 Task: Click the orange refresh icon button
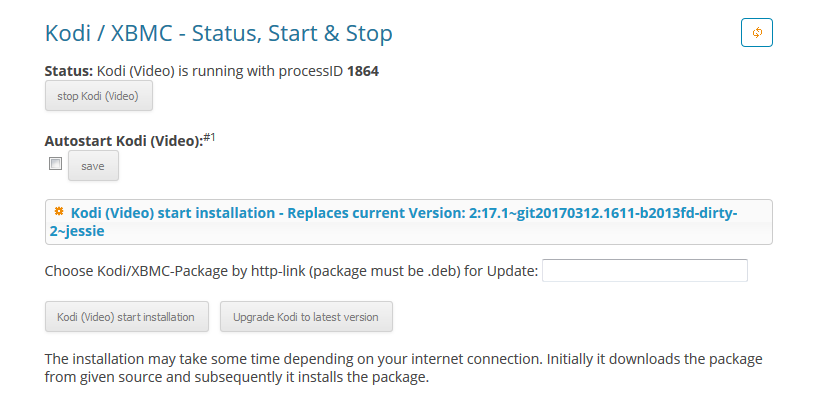coord(756,32)
